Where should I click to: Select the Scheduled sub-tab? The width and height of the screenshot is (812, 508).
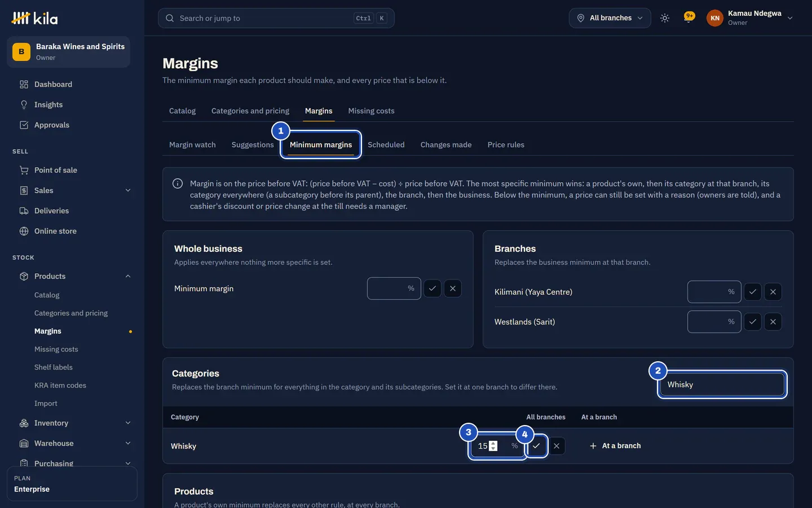coord(386,144)
